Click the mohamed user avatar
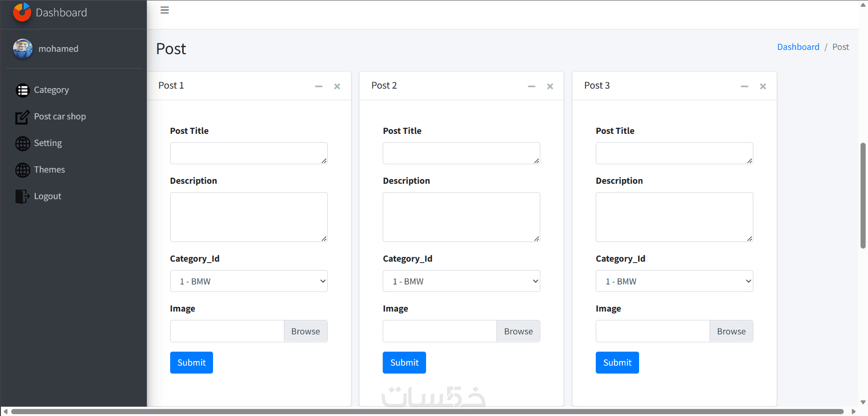The width and height of the screenshot is (868, 416). tap(23, 49)
